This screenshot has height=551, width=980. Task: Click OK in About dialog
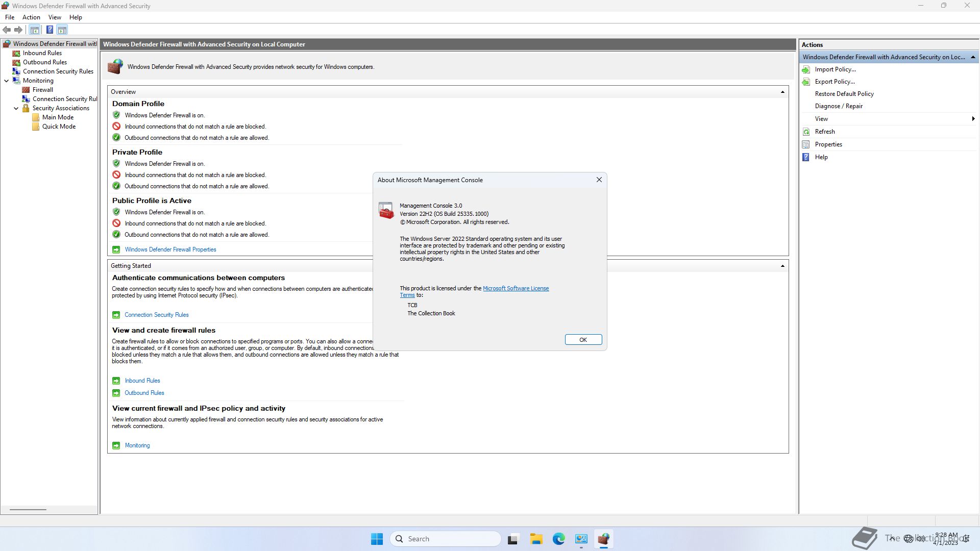[x=583, y=340]
